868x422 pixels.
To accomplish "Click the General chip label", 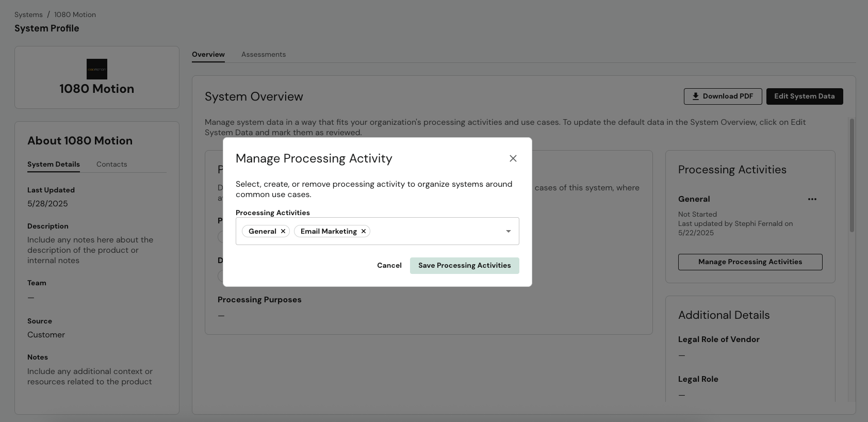I will [263, 231].
